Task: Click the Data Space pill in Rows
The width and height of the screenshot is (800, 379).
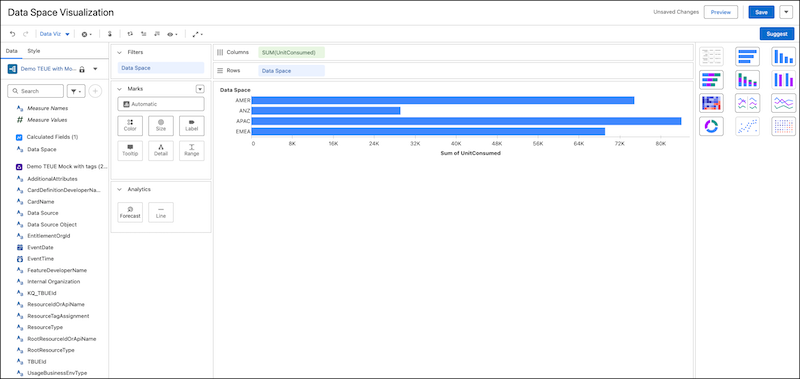Action: (x=292, y=71)
